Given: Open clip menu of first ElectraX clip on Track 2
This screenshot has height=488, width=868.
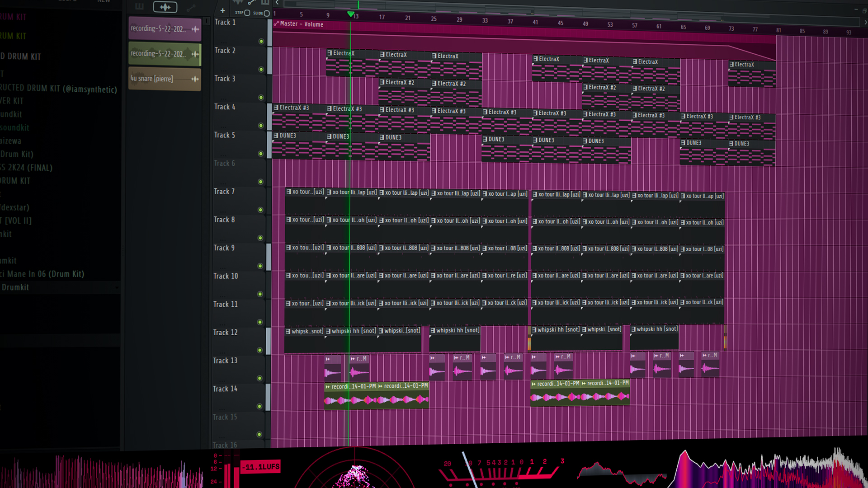Looking at the screenshot, I should click(330, 53).
